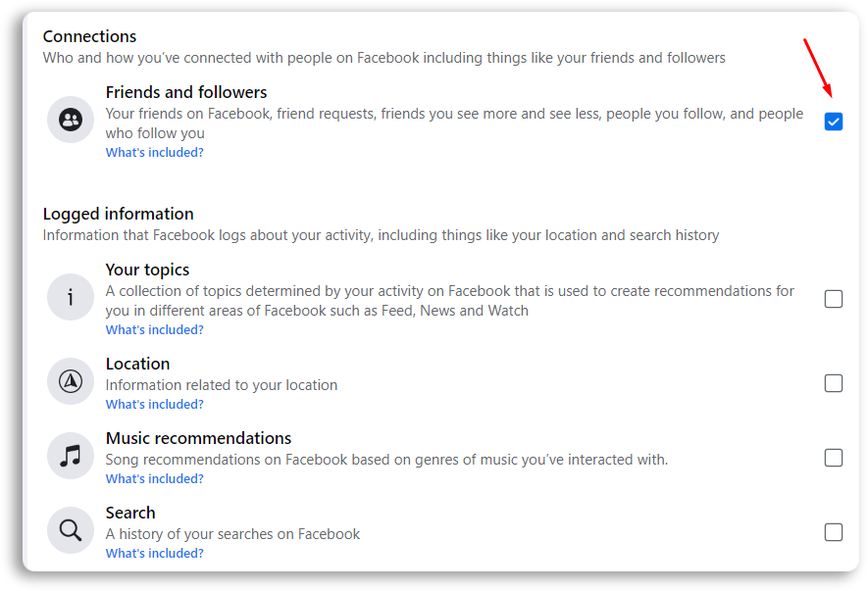Click the Logged information section heading
Viewport: 868px width, 591px height.
pos(118,215)
